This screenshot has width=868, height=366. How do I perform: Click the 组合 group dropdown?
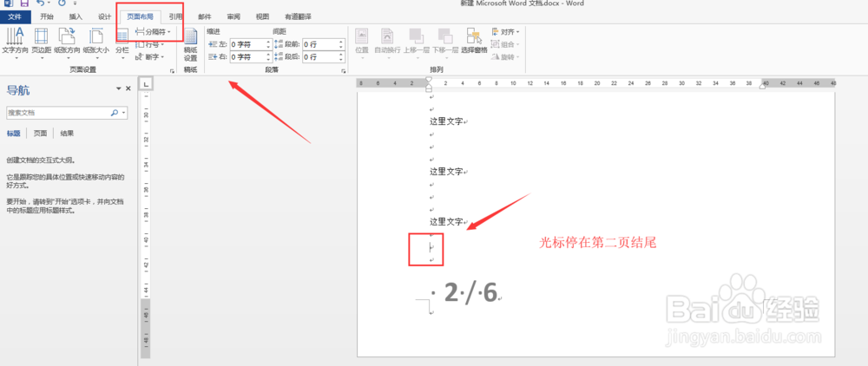point(505,44)
